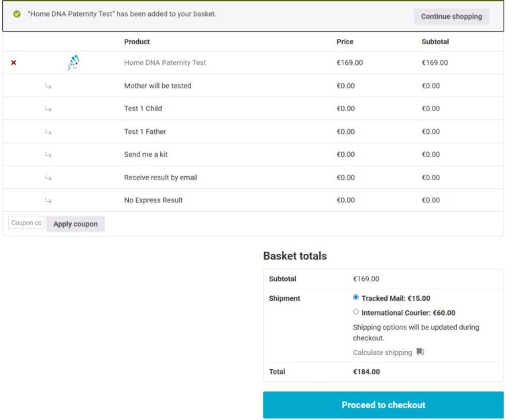Click the International Courier label text
Screen dimensions: 515x420
408,313
